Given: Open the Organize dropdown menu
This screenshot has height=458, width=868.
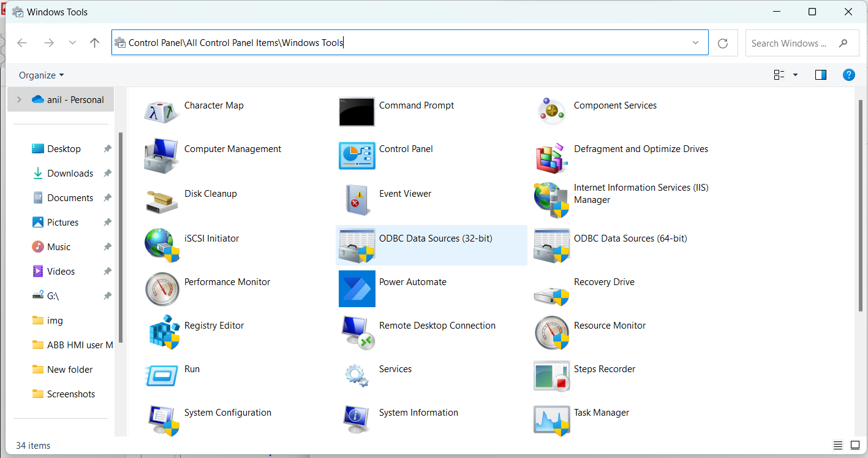Looking at the screenshot, I should click(x=41, y=75).
